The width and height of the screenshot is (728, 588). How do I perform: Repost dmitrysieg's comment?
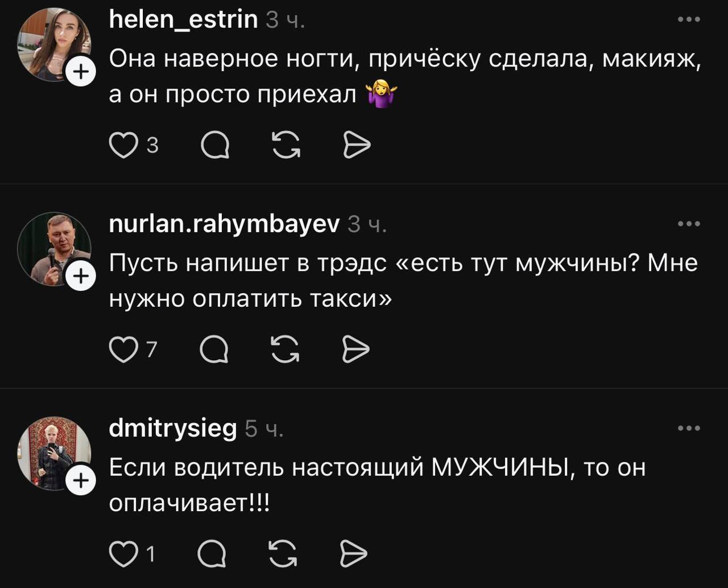coord(283,554)
